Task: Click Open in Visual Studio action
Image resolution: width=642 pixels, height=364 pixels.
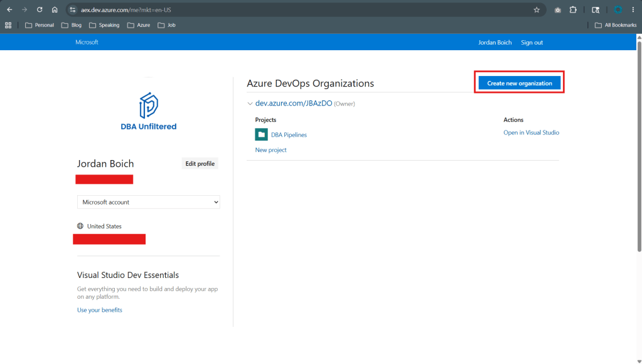Action: [x=531, y=132]
